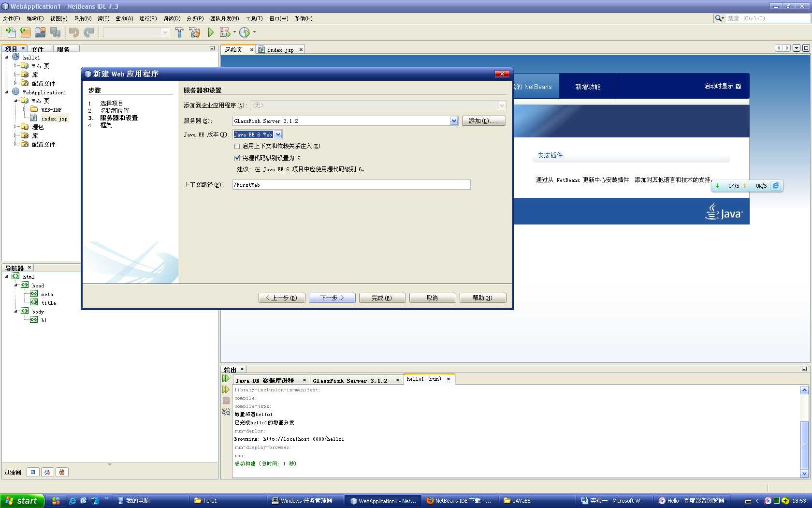Click the yellow Re-run with options icon
Screen dimensions: 812x508
click(x=226, y=389)
